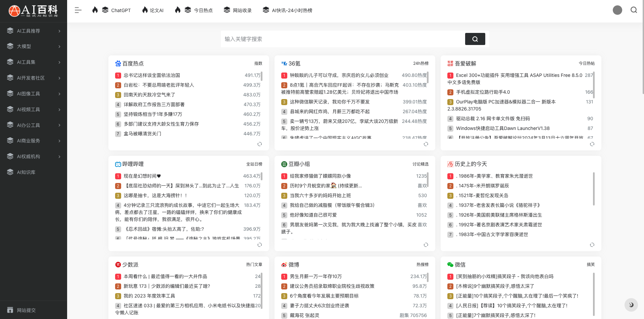This screenshot has width=644, height=319.
Task: Click the 36氪 logo icon
Action: (x=284, y=63)
